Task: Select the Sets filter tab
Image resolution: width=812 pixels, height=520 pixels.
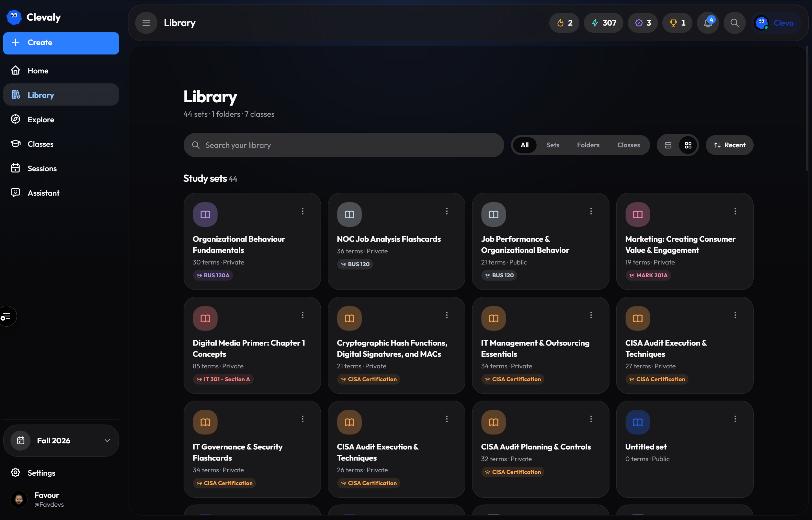Action: pos(553,145)
